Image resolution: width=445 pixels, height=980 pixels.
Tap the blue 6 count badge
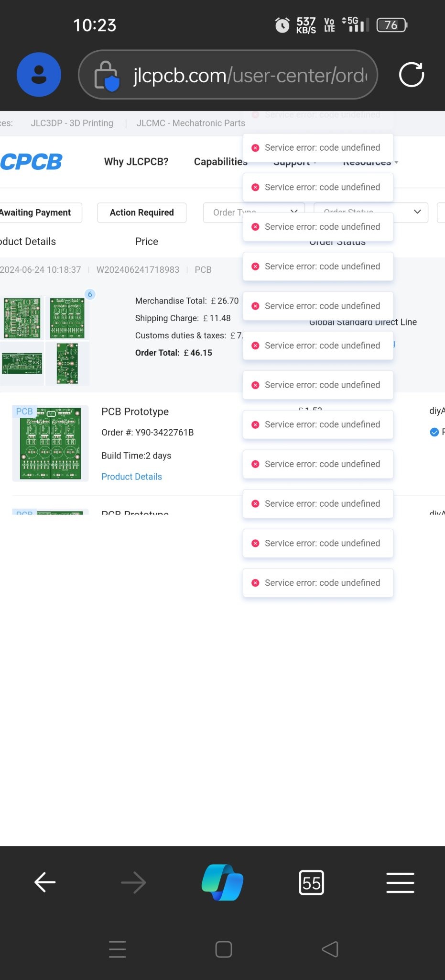90,294
